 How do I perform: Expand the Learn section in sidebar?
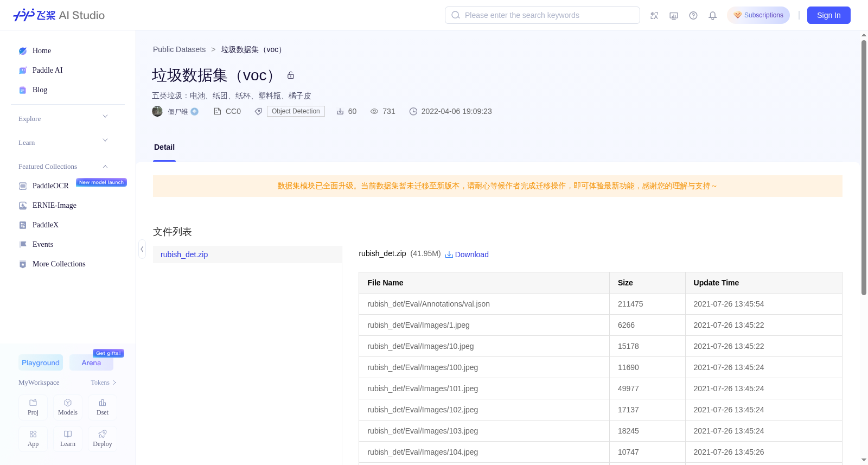[63, 142]
